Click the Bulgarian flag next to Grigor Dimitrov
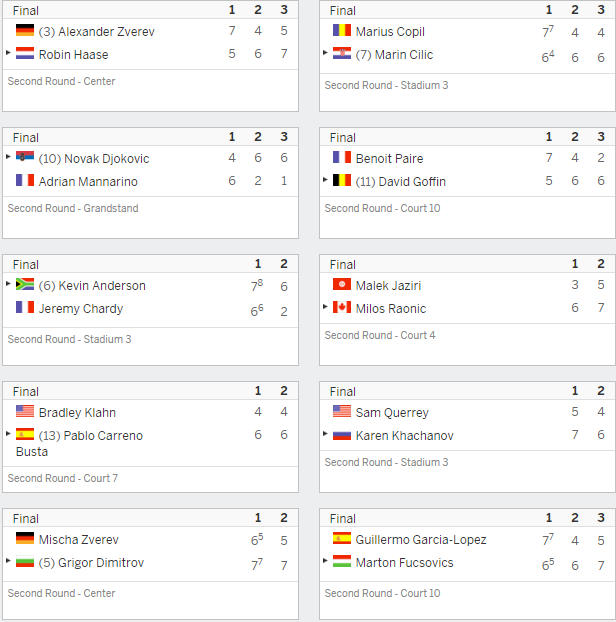616x622 pixels. point(25,562)
